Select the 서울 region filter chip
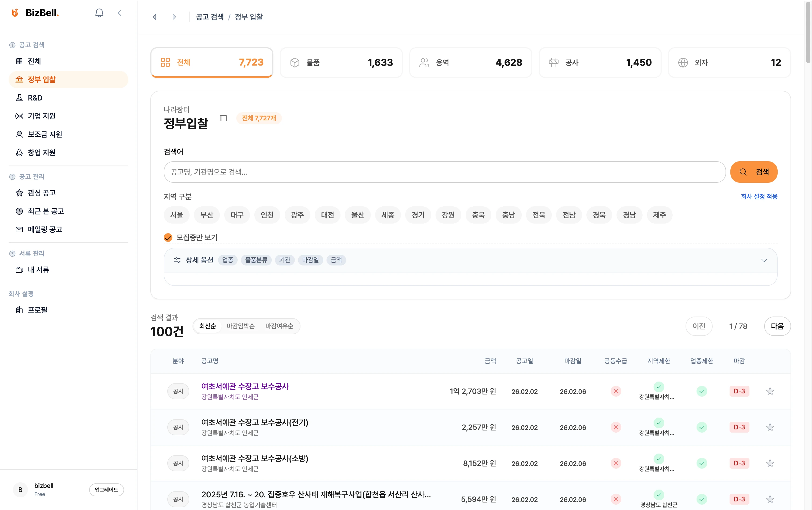Screen dimensions: 812x510 177,215
